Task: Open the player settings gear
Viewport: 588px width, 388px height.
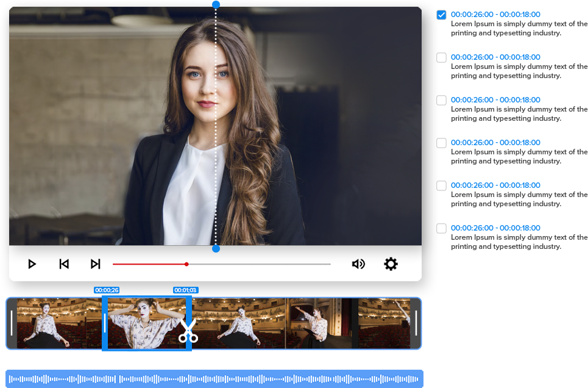Action: 391,264
